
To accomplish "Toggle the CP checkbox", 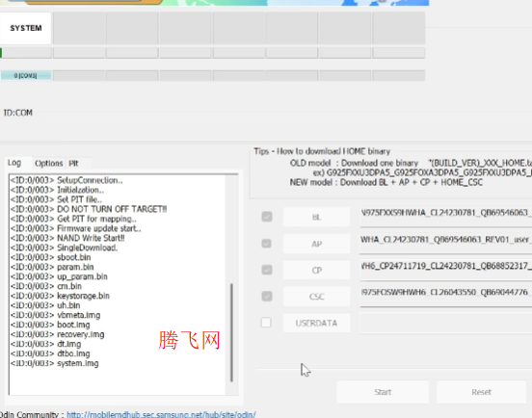I will coord(267,270).
